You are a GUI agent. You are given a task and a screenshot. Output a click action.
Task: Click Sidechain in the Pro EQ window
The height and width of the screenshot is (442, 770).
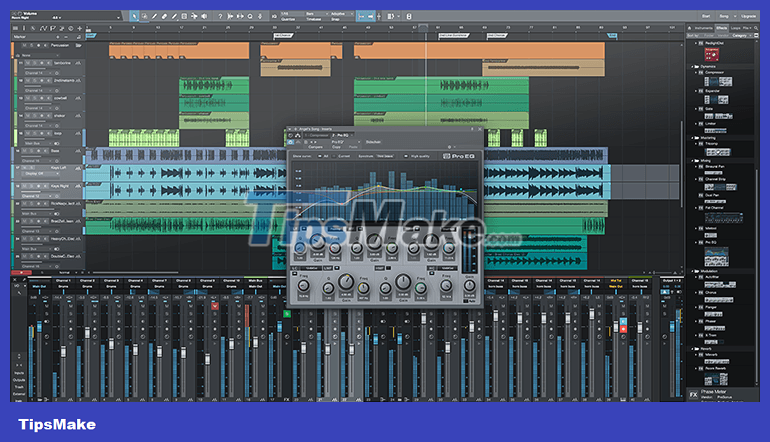tap(373, 142)
